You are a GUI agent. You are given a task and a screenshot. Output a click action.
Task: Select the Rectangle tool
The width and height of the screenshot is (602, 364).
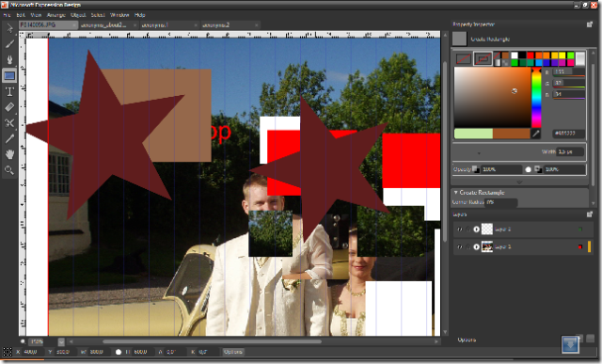click(9, 75)
